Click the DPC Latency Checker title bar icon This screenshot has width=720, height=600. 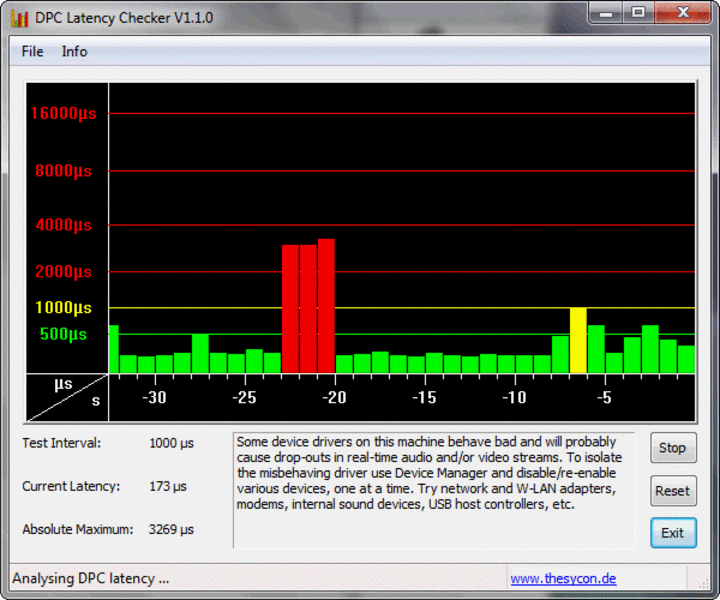(20, 18)
